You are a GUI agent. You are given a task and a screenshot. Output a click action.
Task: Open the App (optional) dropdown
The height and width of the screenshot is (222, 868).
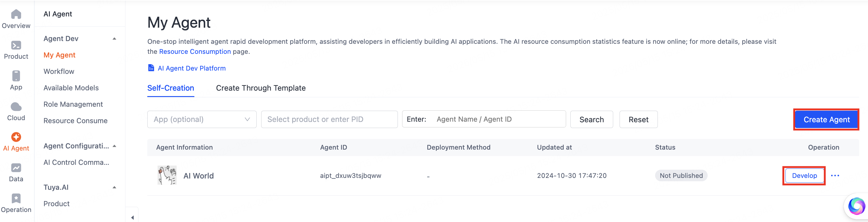point(201,120)
